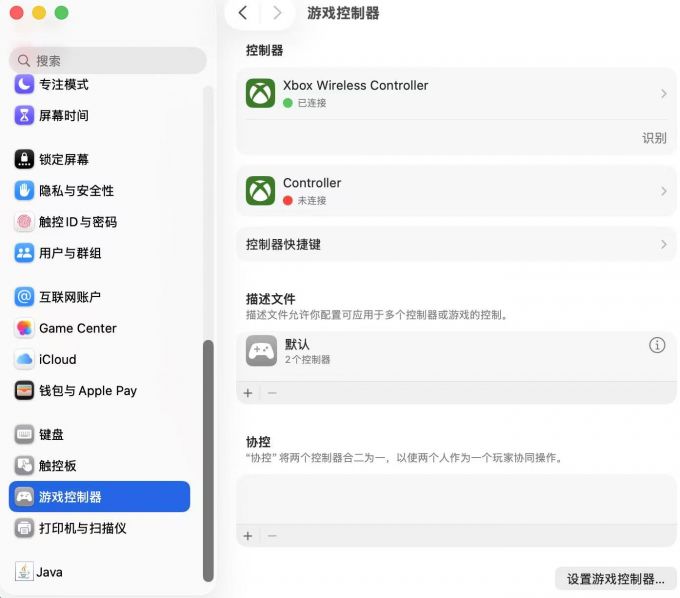This screenshot has height=598, width=680.
Task: Click 设置游戏控制器… button
Action: [615, 578]
